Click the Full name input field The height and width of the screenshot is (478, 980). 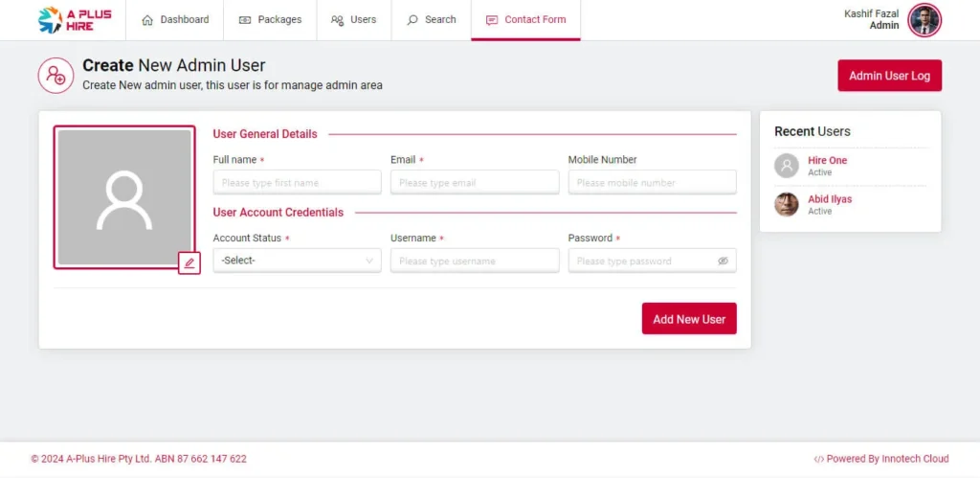pos(297,182)
